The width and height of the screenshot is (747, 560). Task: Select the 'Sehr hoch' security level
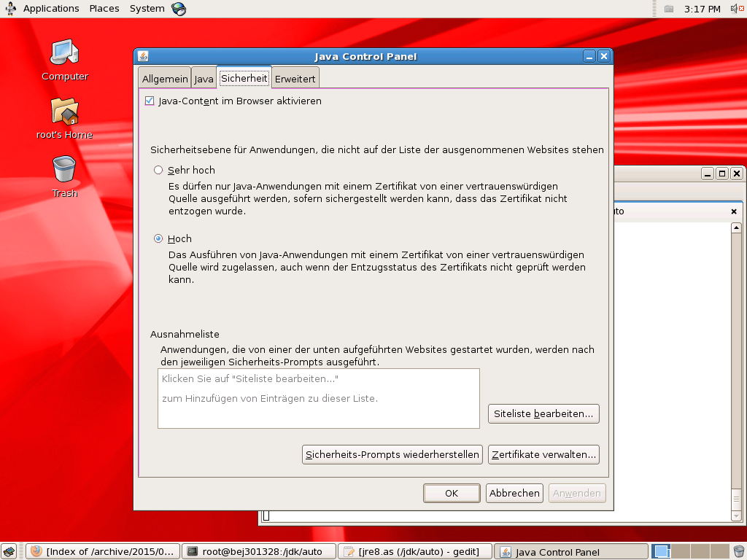click(x=158, y=170)
